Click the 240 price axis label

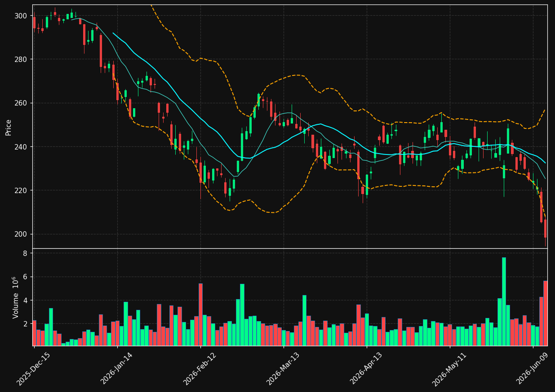pos(22,147)
